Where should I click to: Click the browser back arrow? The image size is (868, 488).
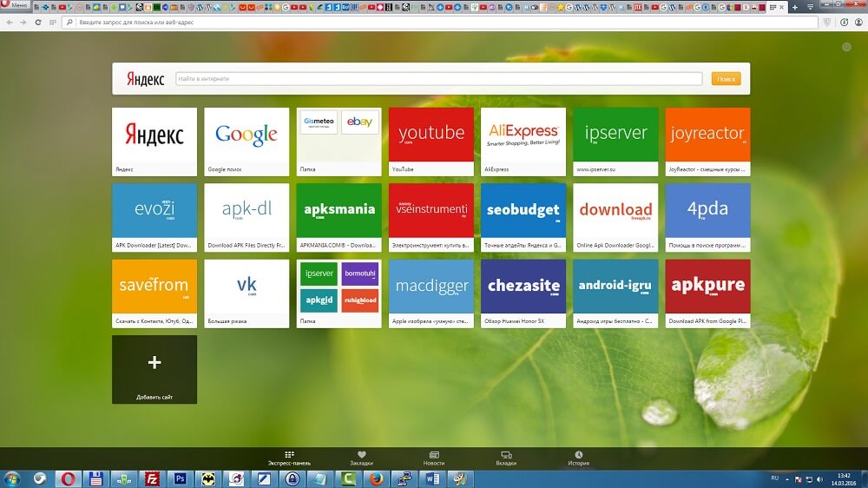pos(10,21)
